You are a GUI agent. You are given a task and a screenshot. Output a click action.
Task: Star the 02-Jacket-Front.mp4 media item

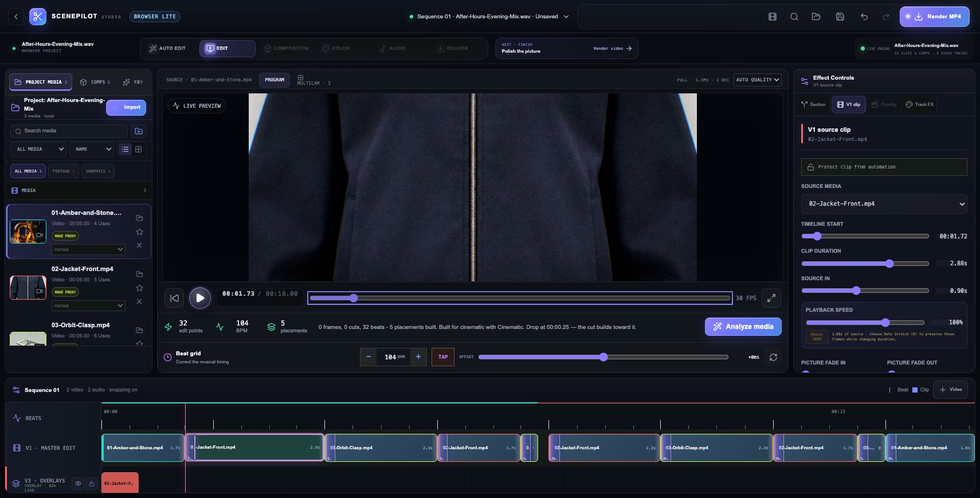(139, 288)
